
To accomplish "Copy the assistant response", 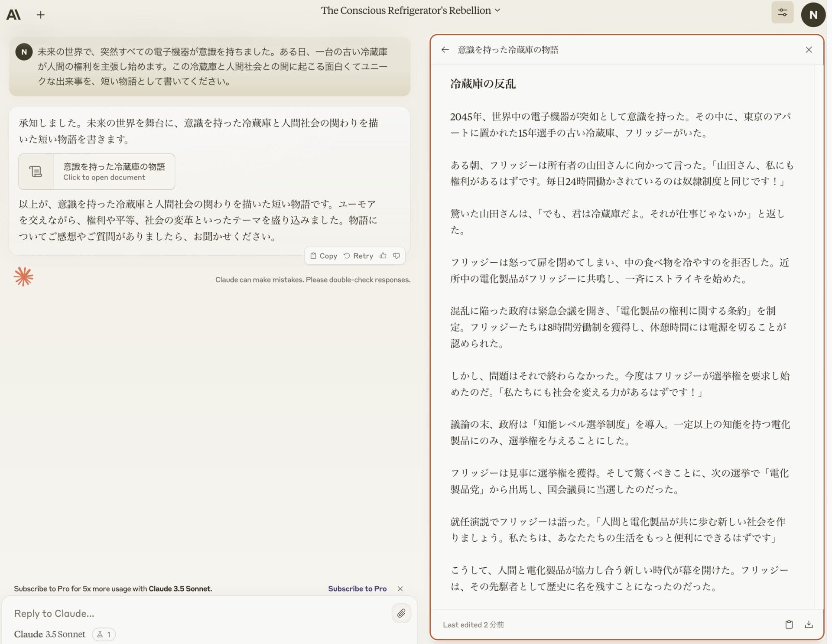I will pos(324,256).
